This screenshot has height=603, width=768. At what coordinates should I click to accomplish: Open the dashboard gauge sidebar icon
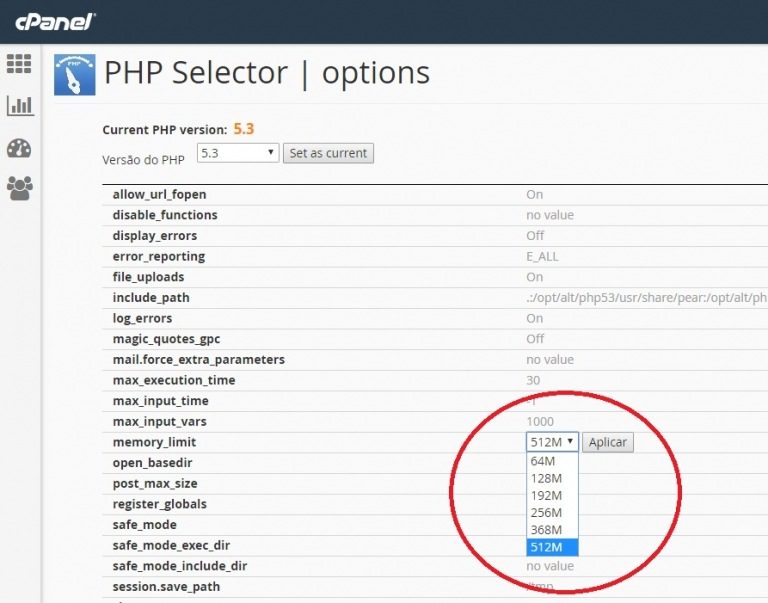[x=19, y=148]
